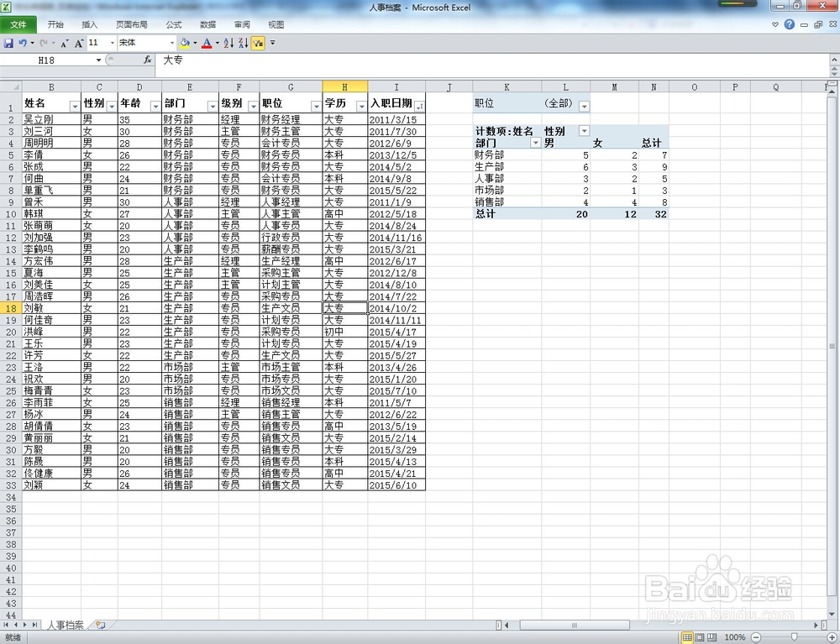Open the 部门 pivot field dropdown
Screen dimensions: 840x644
point(535,144)
